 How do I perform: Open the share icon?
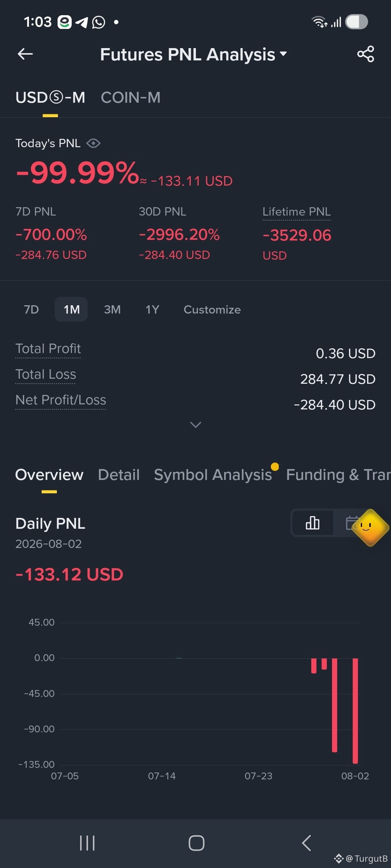click(366, 54)
